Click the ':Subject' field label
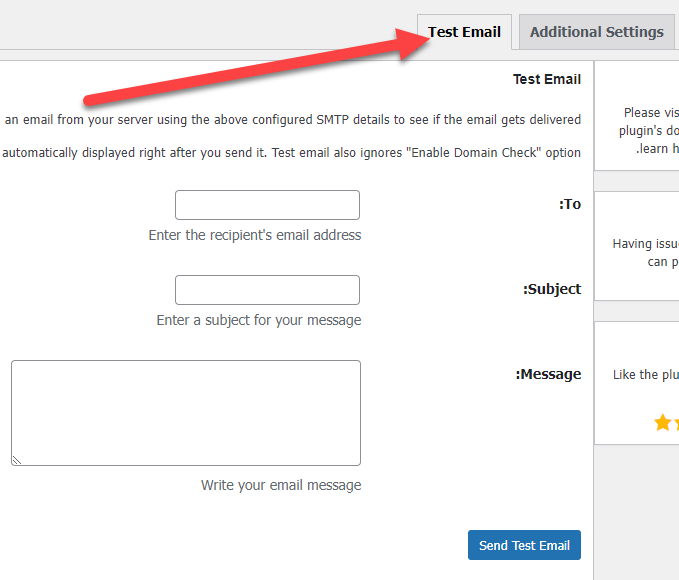Screen dimensions: 679x580 551,289
